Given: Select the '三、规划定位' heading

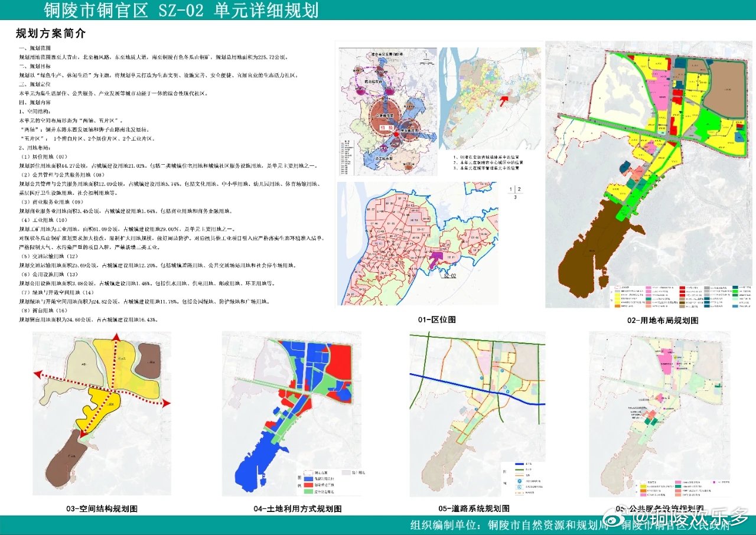Looking at the screenshot, I should tap(36, 84).
